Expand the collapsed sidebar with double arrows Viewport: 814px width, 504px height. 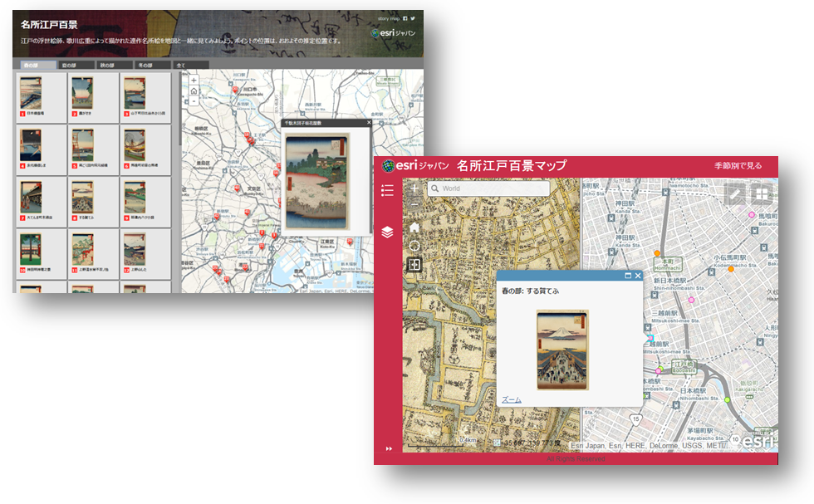(x=387, y=449)
